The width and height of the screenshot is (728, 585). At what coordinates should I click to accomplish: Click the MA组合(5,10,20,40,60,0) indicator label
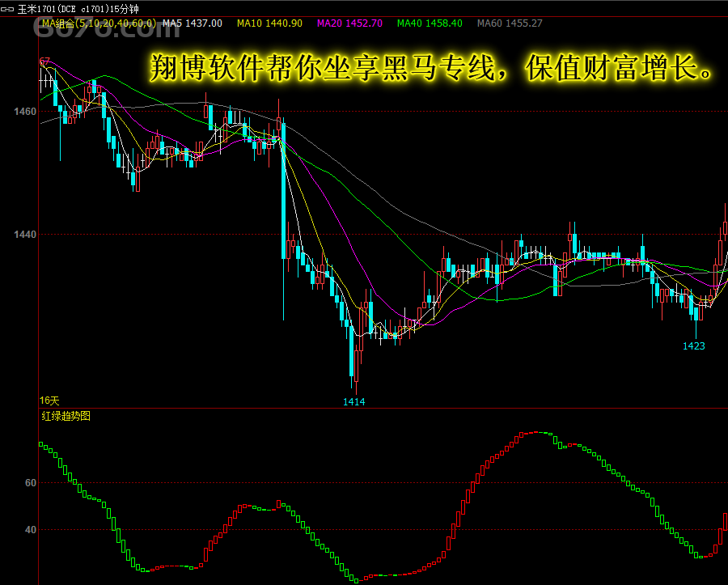click(x=99, y=23)
